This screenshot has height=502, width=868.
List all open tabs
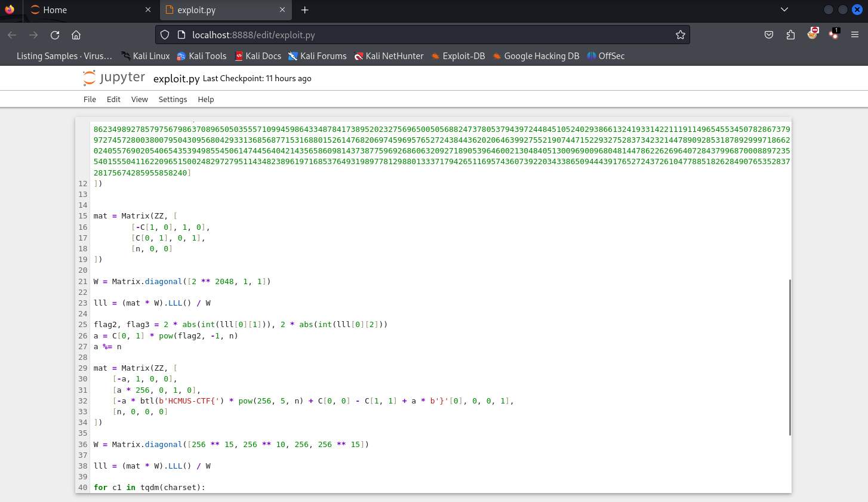click(784, 10)
